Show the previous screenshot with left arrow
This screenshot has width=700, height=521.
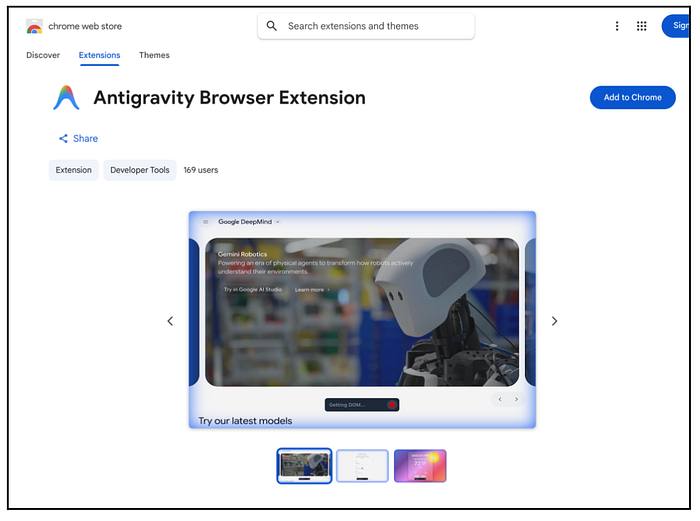coord(170,321)
